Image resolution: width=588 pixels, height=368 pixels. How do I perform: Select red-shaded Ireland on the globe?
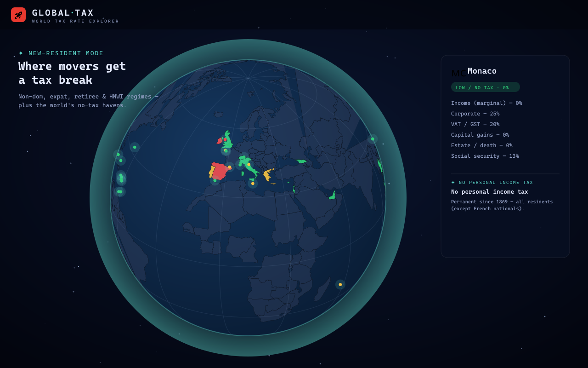click(219, 141)
